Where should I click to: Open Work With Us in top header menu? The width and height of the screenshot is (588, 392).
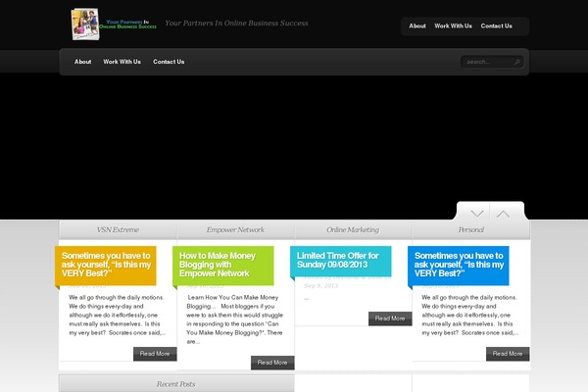coord(453,25)
